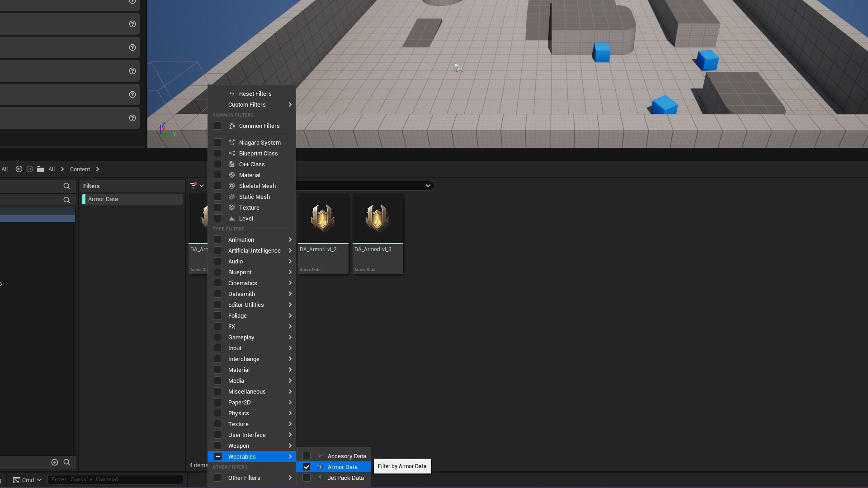This screenshot has width=868, height=488.
Task: Tick the Static Mesh filter checkbox
Action: coord(218,197)
